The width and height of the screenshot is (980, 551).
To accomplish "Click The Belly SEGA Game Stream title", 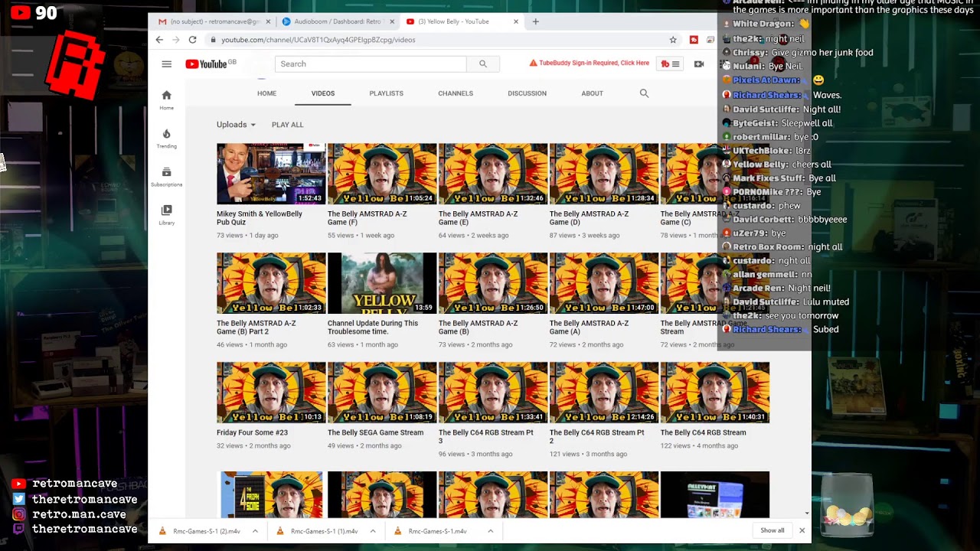I will pyautogui.click(x=375, y=432).
